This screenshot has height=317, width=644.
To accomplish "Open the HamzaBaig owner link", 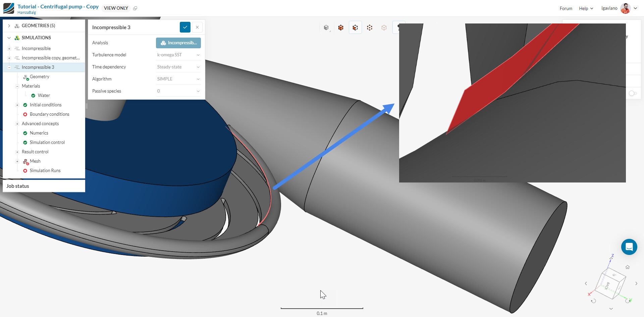I will tap(26, 12).
